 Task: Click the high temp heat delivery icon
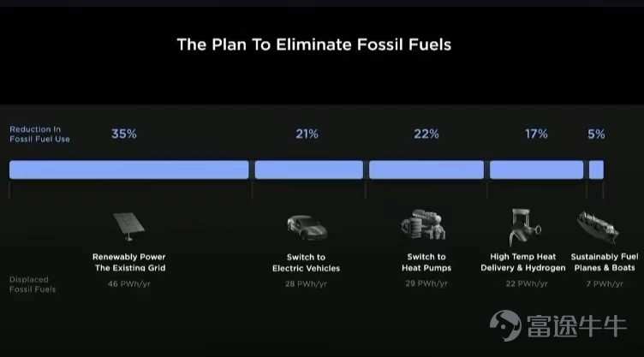pyautogui.click(x=525, y=227)
